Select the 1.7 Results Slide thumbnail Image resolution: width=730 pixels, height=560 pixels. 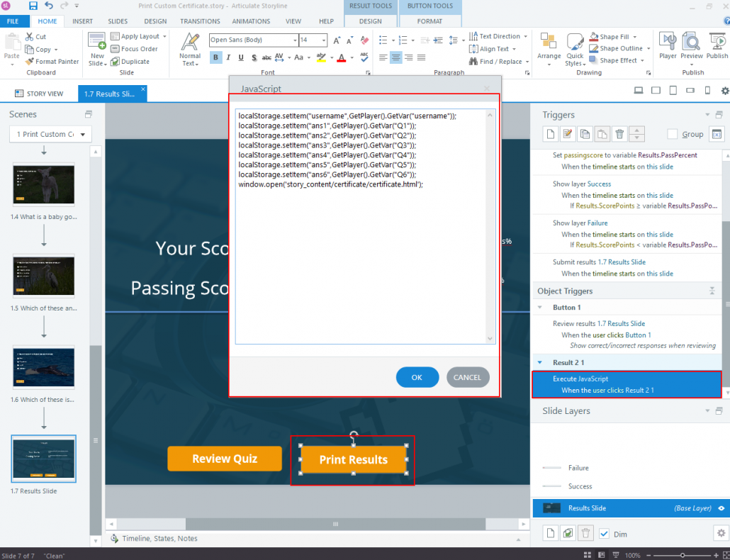tap(43, 459)
